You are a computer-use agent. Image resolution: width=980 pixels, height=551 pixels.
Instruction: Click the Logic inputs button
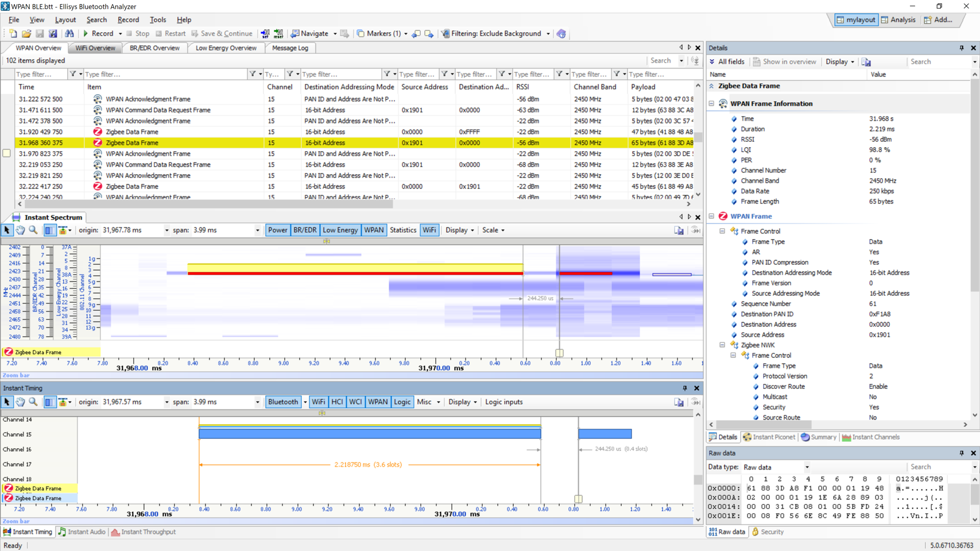click(503, 402)
